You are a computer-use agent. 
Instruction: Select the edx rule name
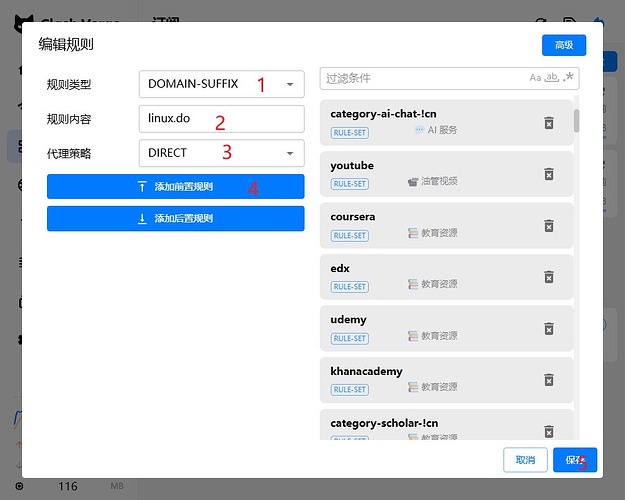point(340,268)
